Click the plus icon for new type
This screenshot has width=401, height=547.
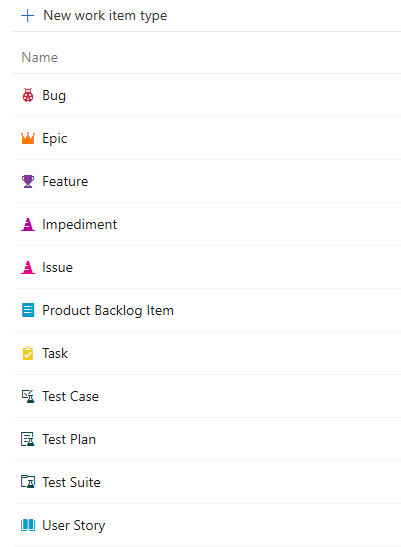coord(28,16)
